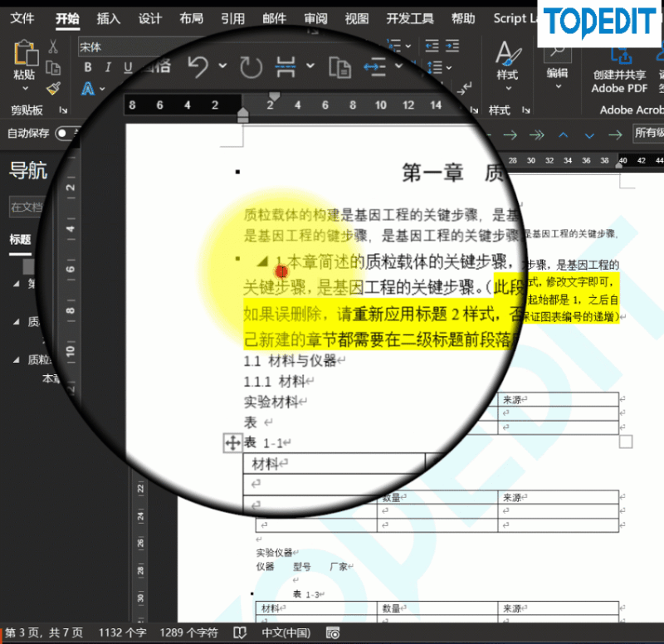Apply the blue text effects A
664x644 pixels.
point(88,89)
